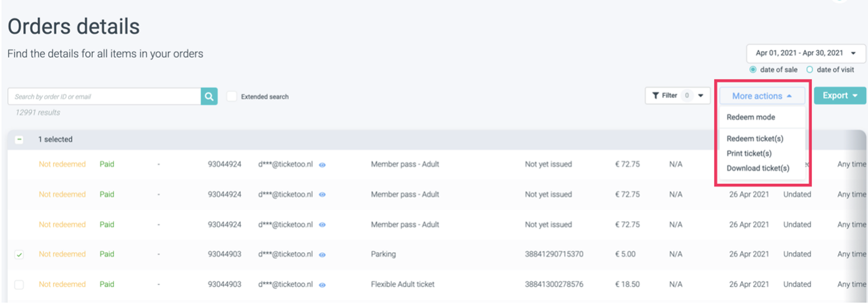
Task: Expand the Export dropdown
Action: 839,95
